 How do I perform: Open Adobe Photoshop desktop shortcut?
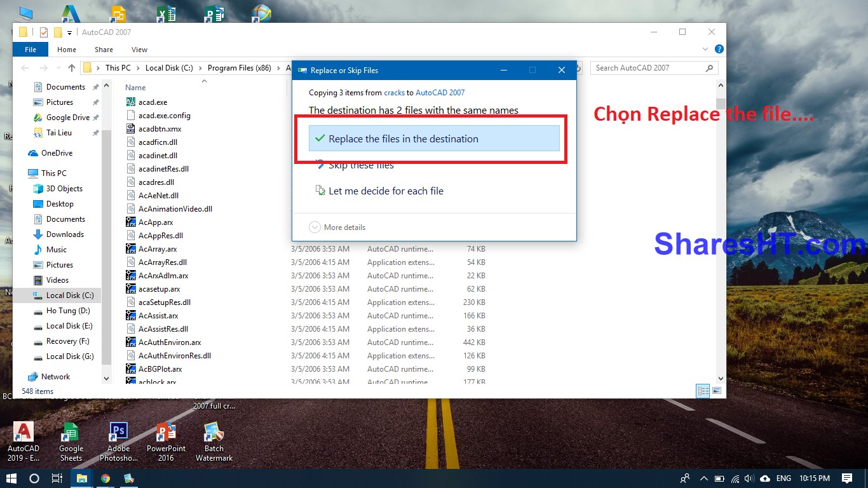pos(118,442)
